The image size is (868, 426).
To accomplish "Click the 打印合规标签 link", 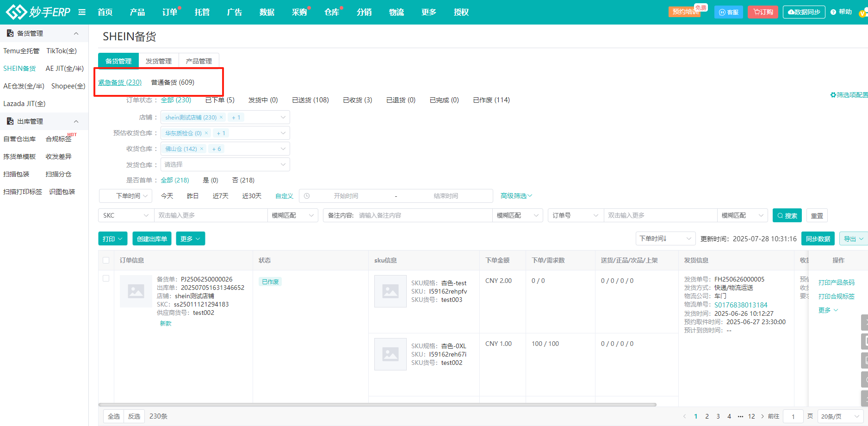I will 837,296.
